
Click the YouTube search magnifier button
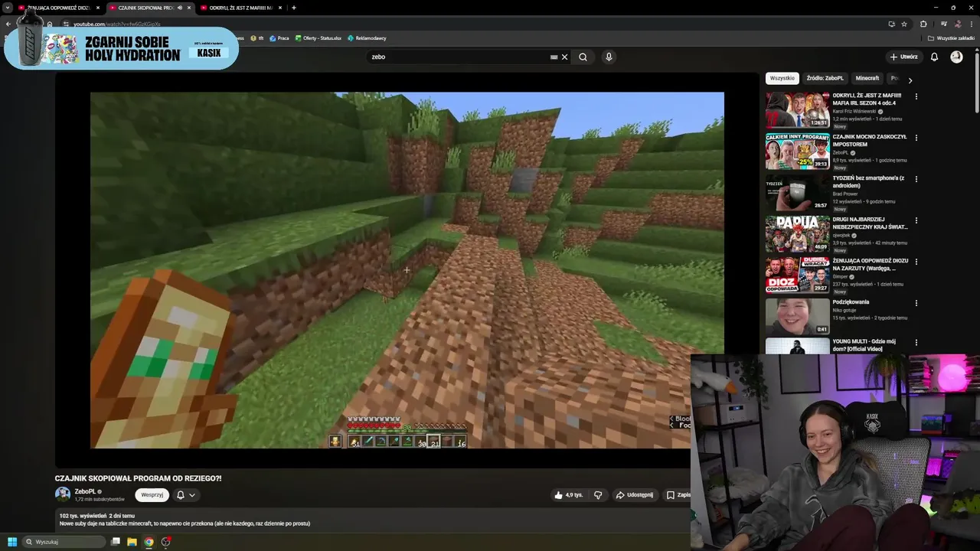583,57
